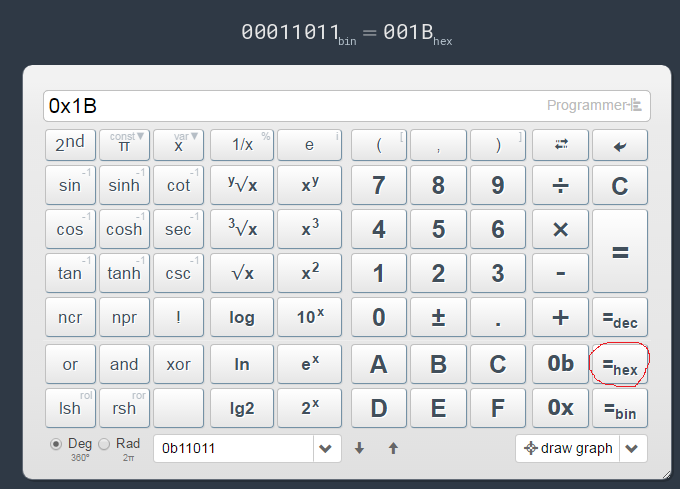The width and height of the screenshot is (680, 489).
Task: Click the 0x1B expression input field
Action: [x=290, y=106]
